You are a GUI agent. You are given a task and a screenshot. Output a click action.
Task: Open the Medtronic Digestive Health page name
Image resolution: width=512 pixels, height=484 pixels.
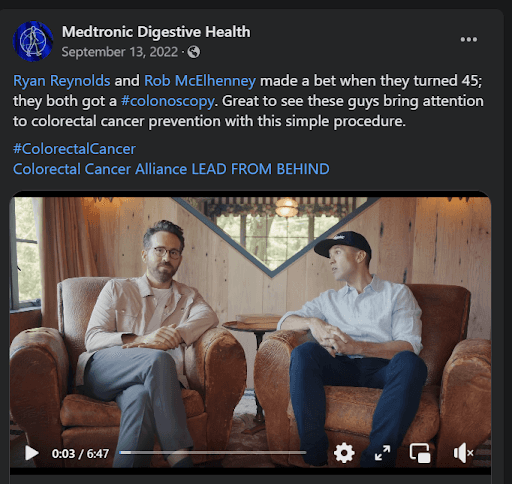coord(156,32)
